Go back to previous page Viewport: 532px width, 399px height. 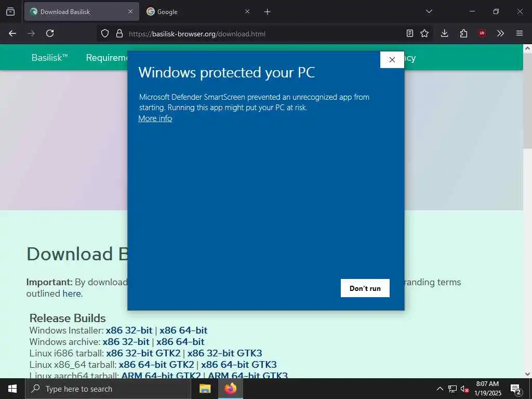click(x=12, y=33)
